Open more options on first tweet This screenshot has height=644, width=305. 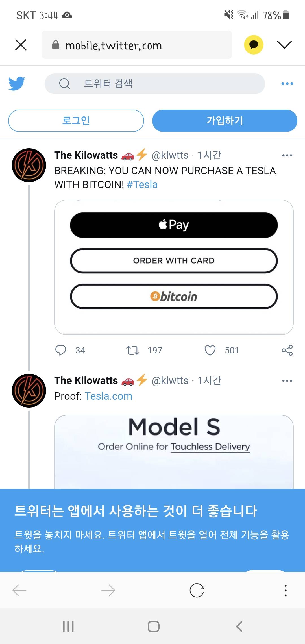[287, 155]
